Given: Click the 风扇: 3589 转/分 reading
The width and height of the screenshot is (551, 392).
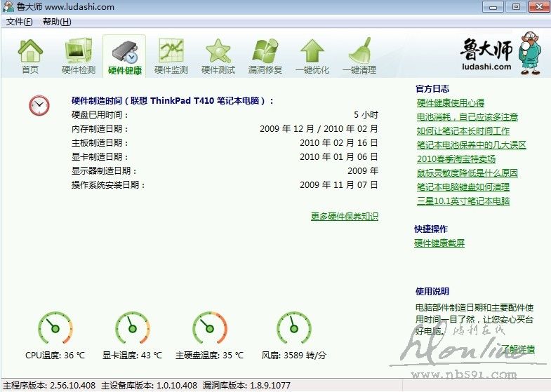Looking at the screenshot, I should point(294,356).
